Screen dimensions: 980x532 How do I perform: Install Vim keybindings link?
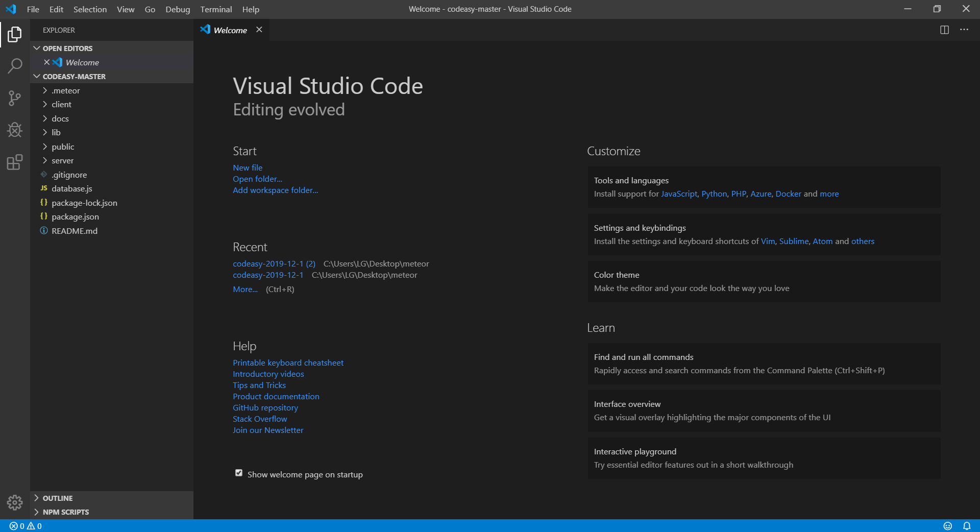(x=768, y=241)
